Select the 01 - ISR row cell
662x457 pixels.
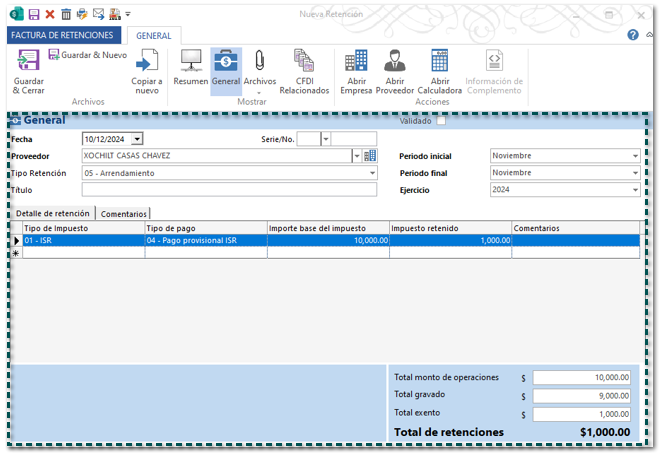[83, 241]
